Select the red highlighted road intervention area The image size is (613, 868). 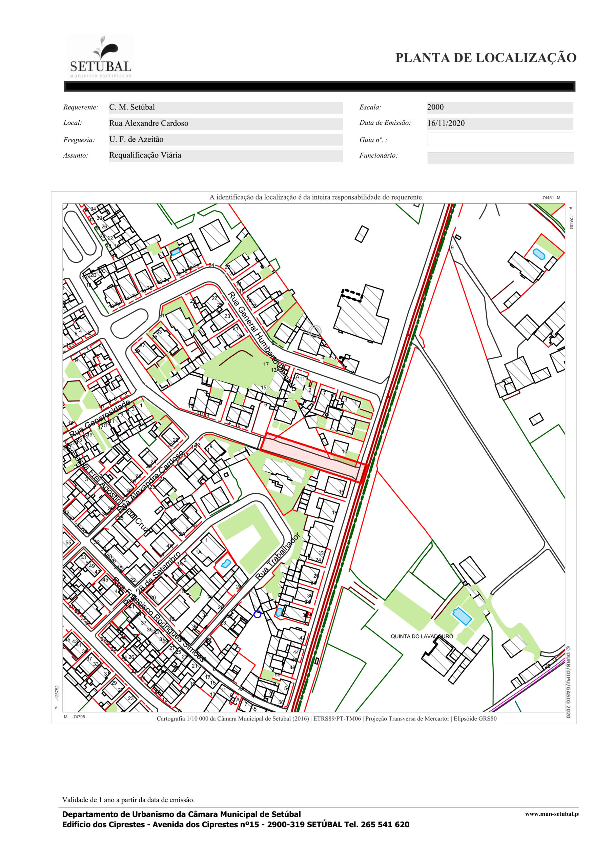pos(314,457)
